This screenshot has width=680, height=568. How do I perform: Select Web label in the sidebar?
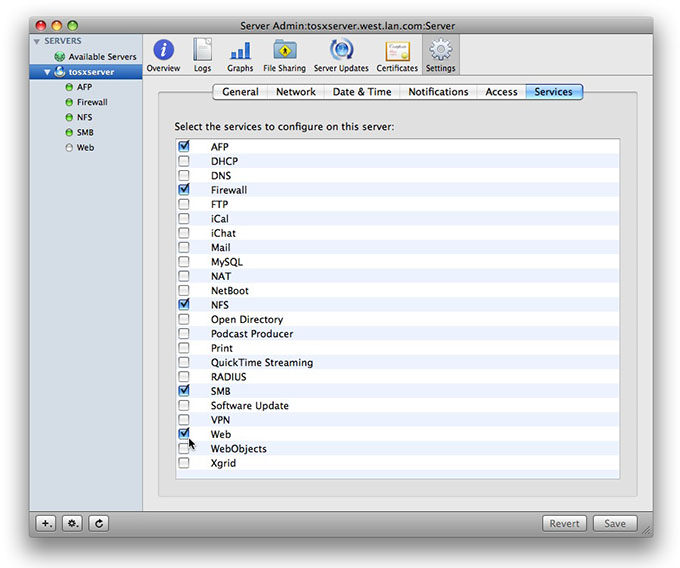pos(85,147)
